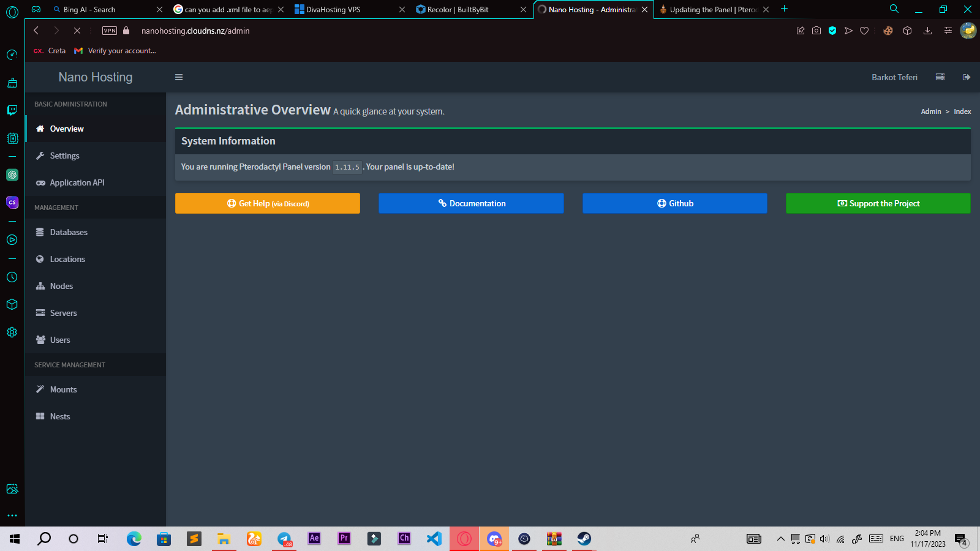Click the logout icon in header
Viewport: 980px width, 551px height.
[x=967, y=77]
